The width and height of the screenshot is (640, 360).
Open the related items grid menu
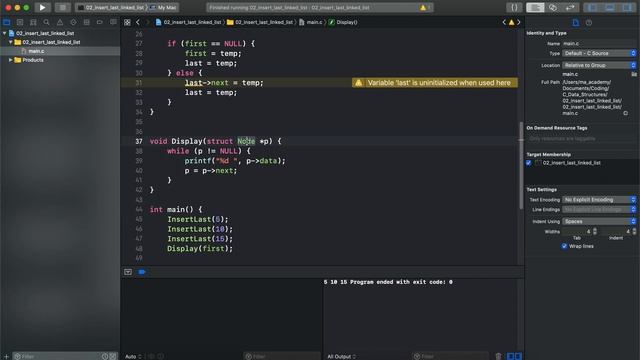click(127, 22)
